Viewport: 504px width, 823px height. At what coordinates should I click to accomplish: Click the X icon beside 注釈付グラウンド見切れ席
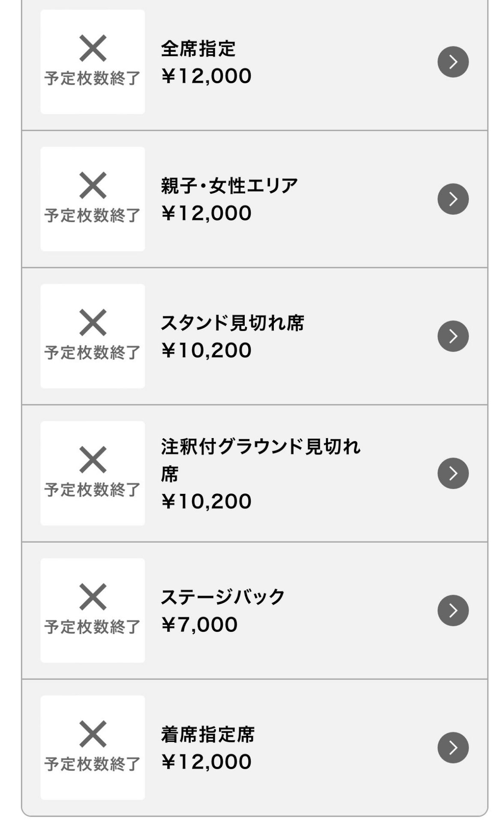pyautogui.click(x=93, y=460)
